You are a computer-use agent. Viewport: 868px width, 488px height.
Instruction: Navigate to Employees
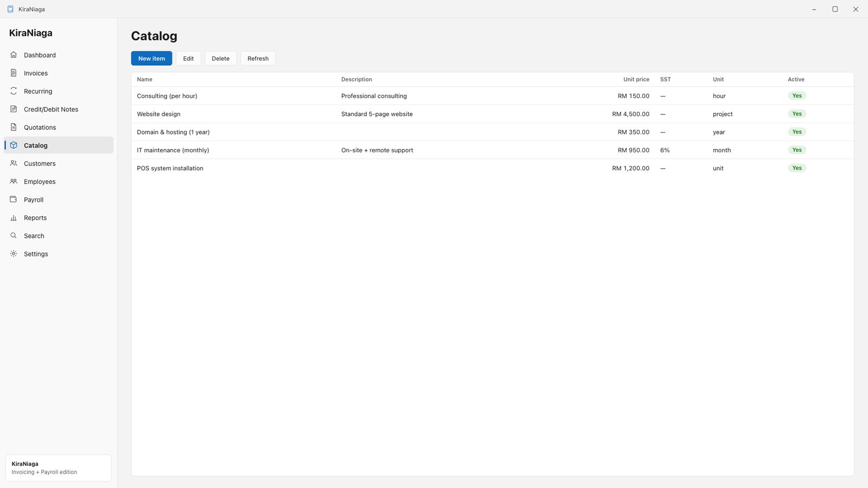pyautogui.click(x=59, y=182)
